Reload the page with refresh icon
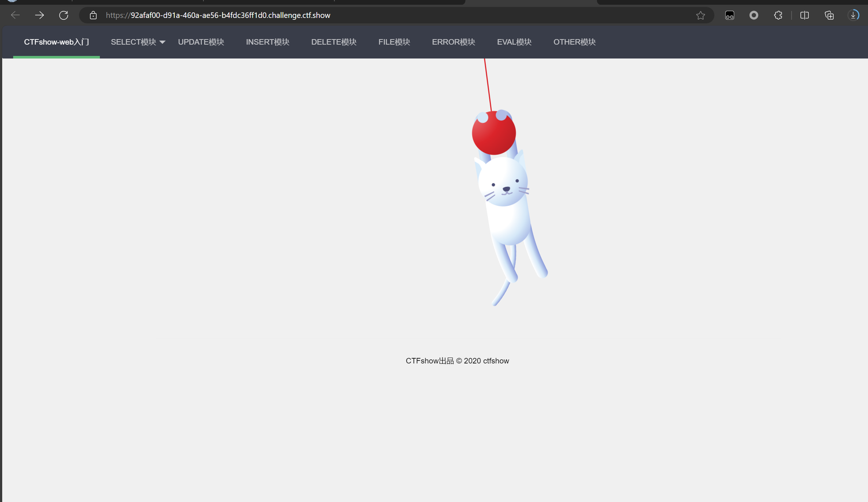 (x=64, y=15)
